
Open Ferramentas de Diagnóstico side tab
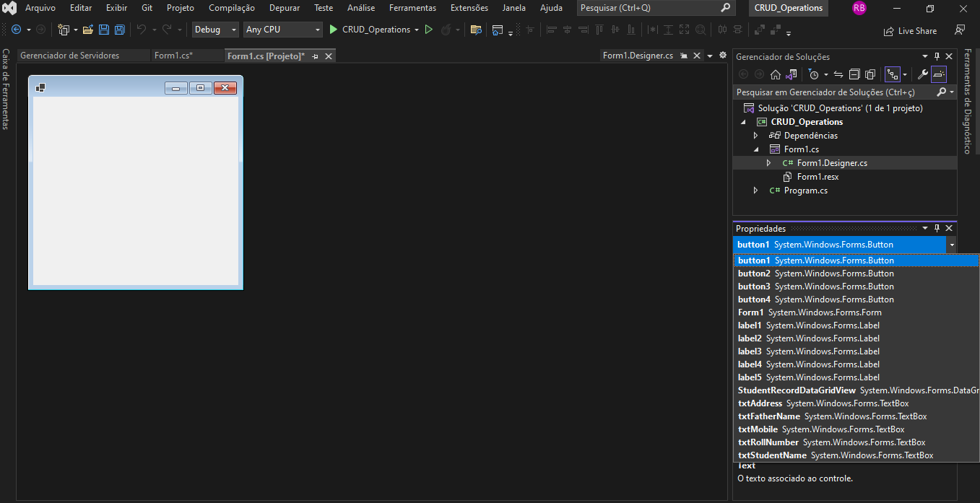click(x=968, y=102)
